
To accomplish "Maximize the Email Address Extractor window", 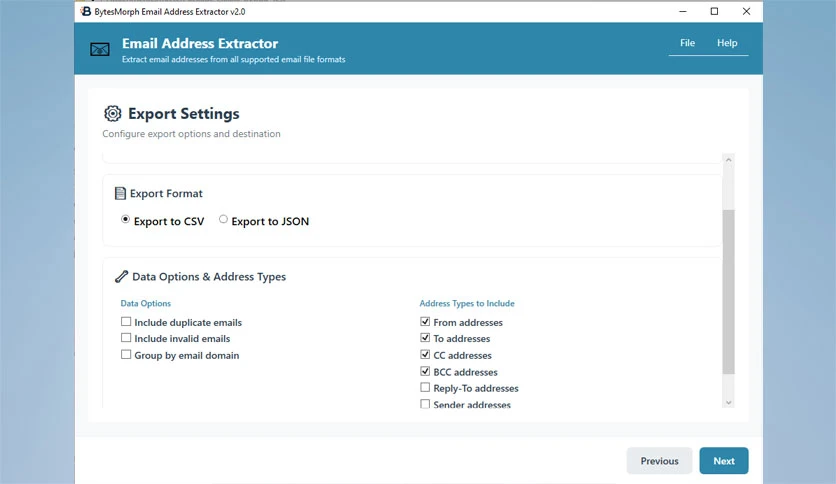I will [714, 11].
